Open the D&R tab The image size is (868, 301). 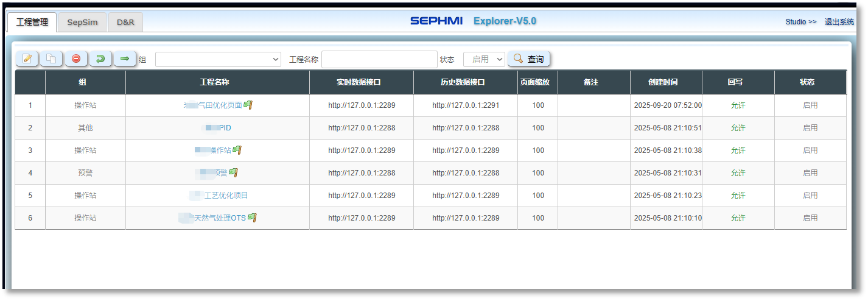[x=125, y=22]
